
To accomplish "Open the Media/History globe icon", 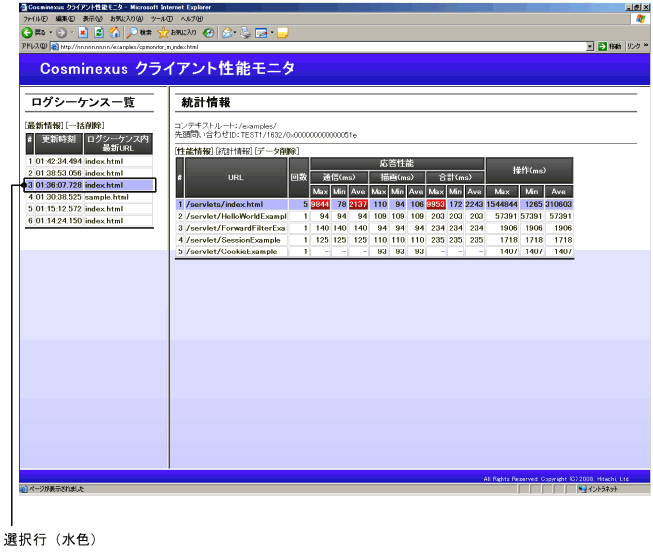I will [x=208, y=32].
